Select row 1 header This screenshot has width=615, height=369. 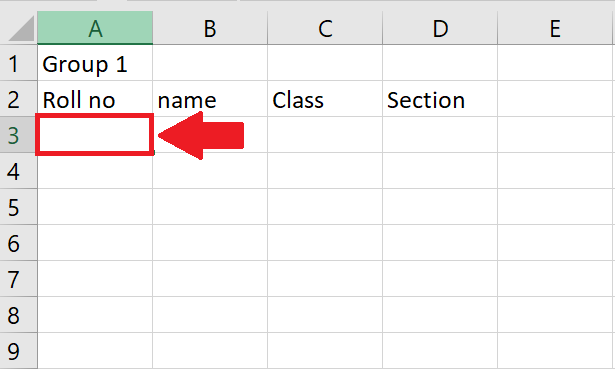[18, 63]
